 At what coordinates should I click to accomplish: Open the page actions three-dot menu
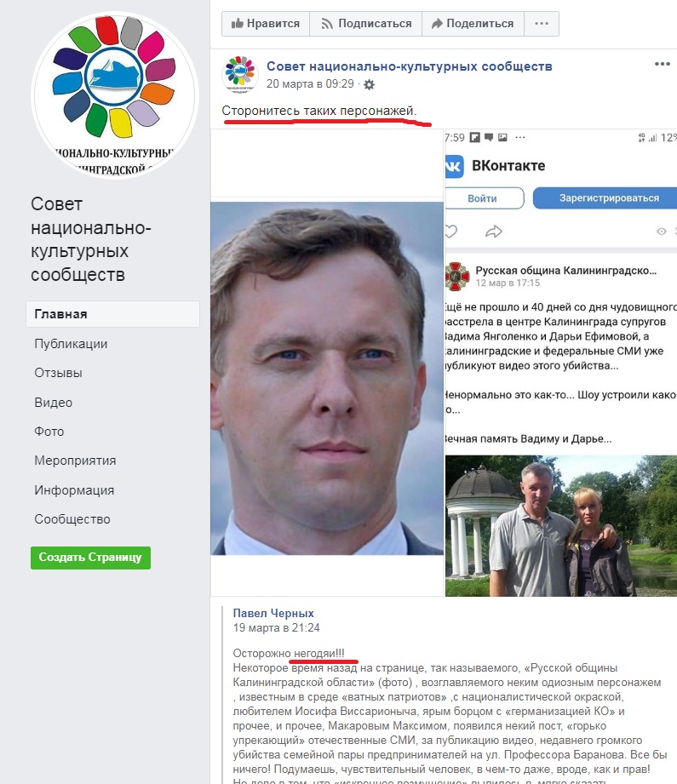point(542,24)
